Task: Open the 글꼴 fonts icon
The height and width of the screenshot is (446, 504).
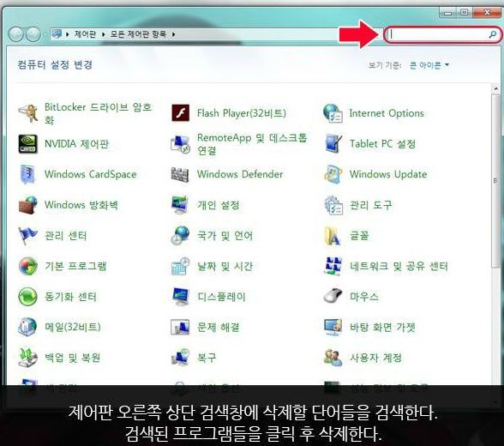Action: [332, 235]
